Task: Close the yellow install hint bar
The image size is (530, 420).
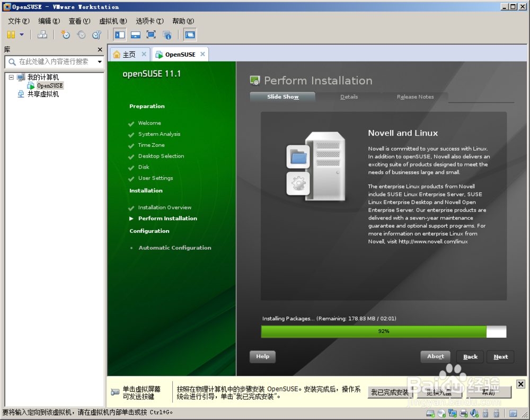Action: 520,384
